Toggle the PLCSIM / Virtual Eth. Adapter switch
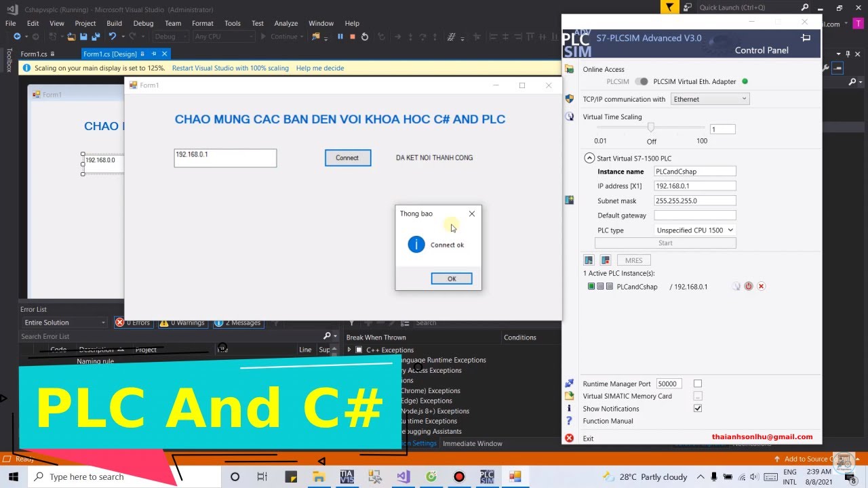Screen dimensions: 868x488 point(642,81)
